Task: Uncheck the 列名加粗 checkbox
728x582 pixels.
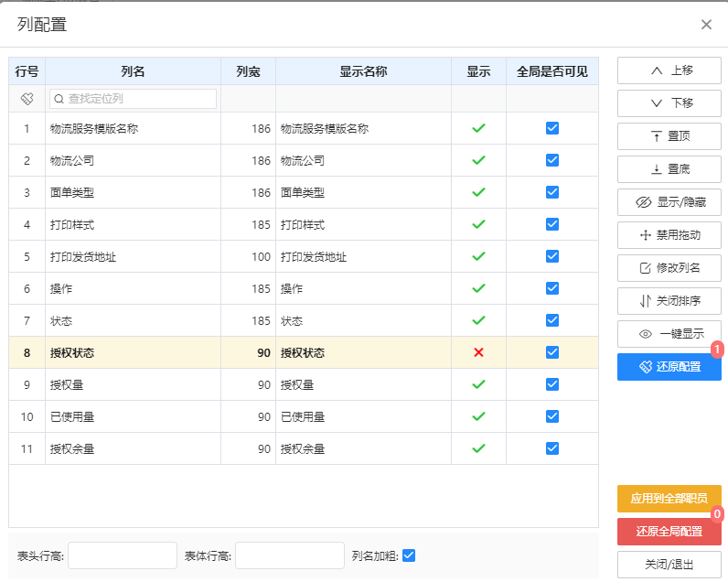Action: [x=409, y=555]
